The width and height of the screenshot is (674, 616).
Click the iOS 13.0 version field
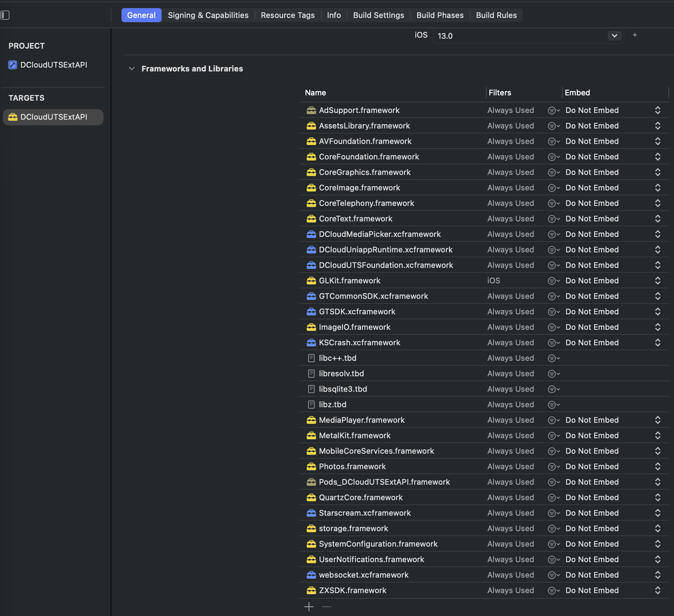(x=528, y=36)
